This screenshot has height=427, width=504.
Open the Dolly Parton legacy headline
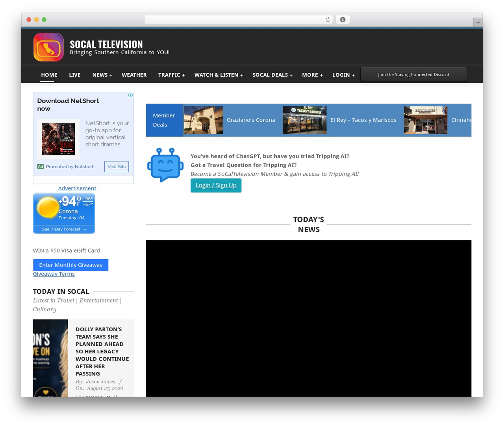[x=102, y=351]
